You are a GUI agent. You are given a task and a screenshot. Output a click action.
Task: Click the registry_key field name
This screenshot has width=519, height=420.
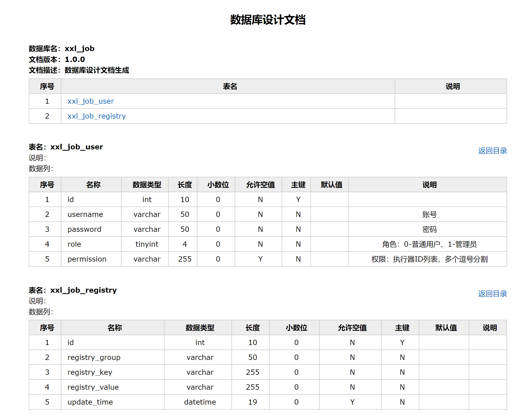(x=90, y=372)
